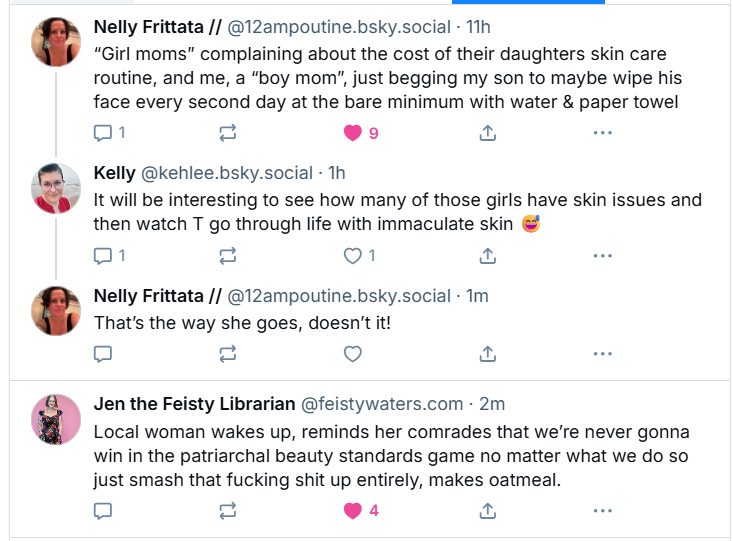Share Kelly's immaculate skin post
Viewport: 733px width, 541px height.
(x=488, y=256)
